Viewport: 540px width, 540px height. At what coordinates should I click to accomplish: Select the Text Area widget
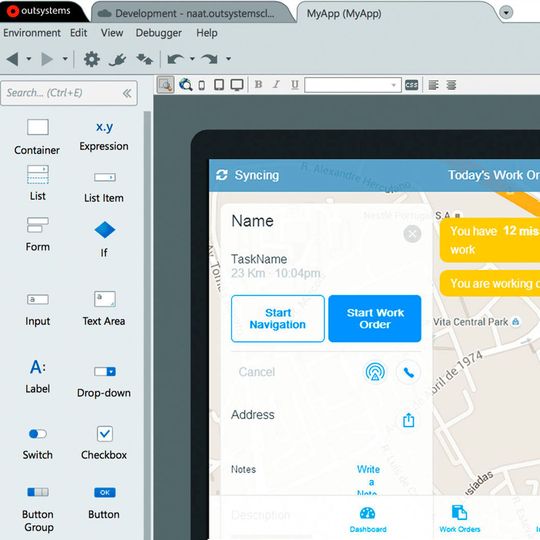coord(104,309)
